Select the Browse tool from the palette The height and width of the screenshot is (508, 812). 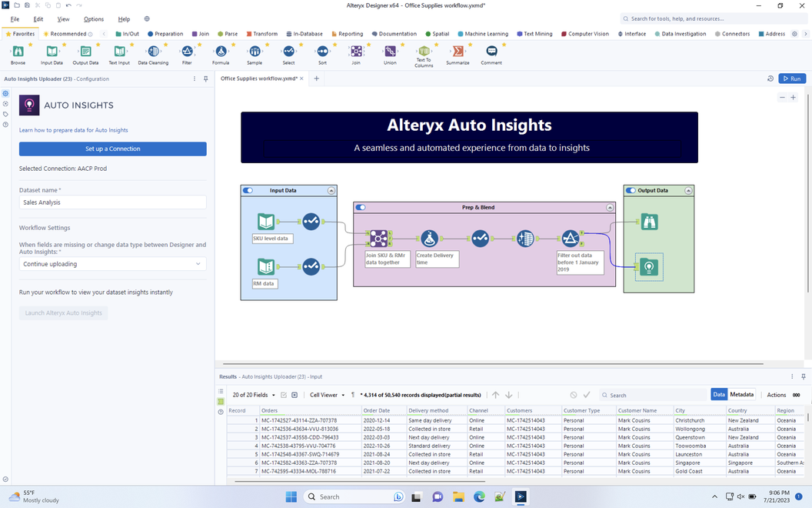click(18, 52)
